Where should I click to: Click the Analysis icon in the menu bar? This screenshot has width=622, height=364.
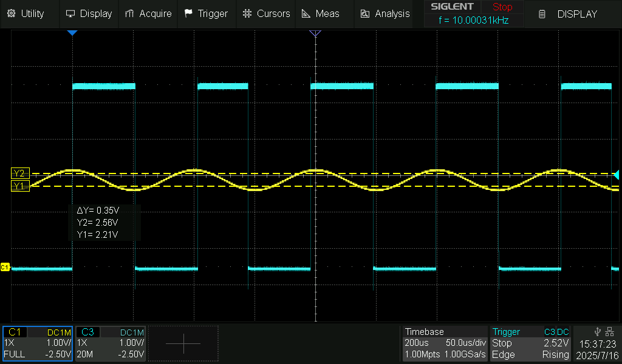pyautogui.click(x=364, y=13)
